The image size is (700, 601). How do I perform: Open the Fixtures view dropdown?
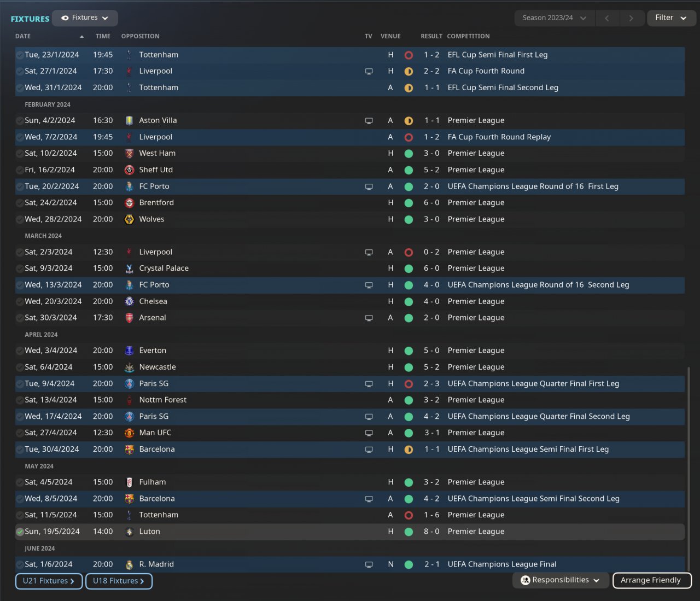point(85,18)
